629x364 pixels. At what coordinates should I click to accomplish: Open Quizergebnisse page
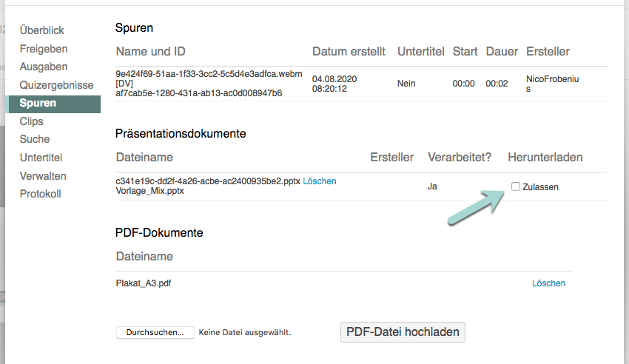click(56, 85)
